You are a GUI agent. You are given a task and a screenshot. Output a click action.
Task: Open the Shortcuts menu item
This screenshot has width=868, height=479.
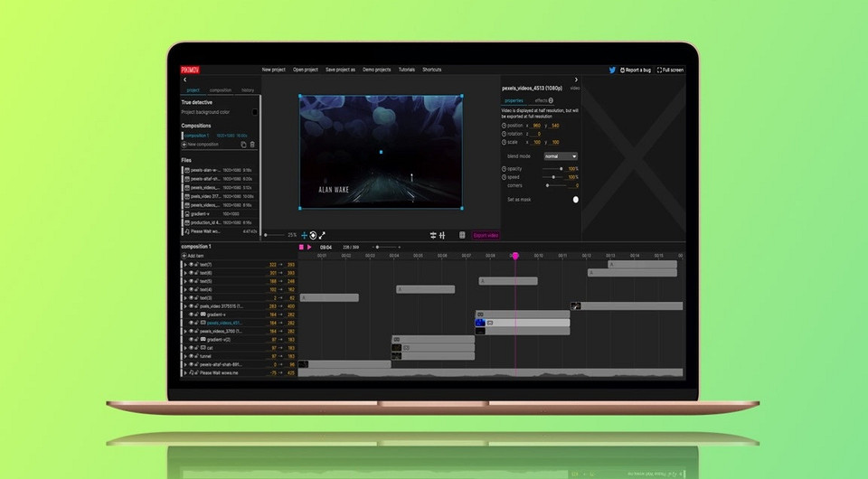click(x=432, y=70)
